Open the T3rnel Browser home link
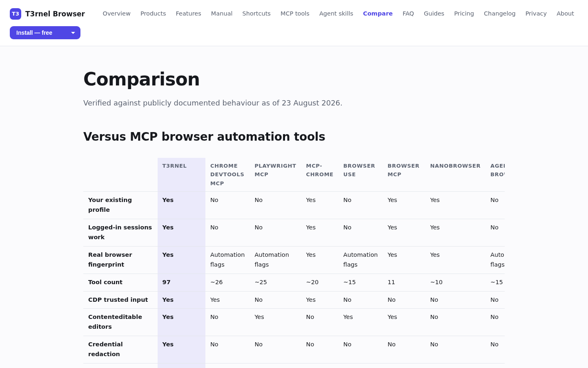The height and width of the screenshot is (368, 588). [x=47, y=14]
